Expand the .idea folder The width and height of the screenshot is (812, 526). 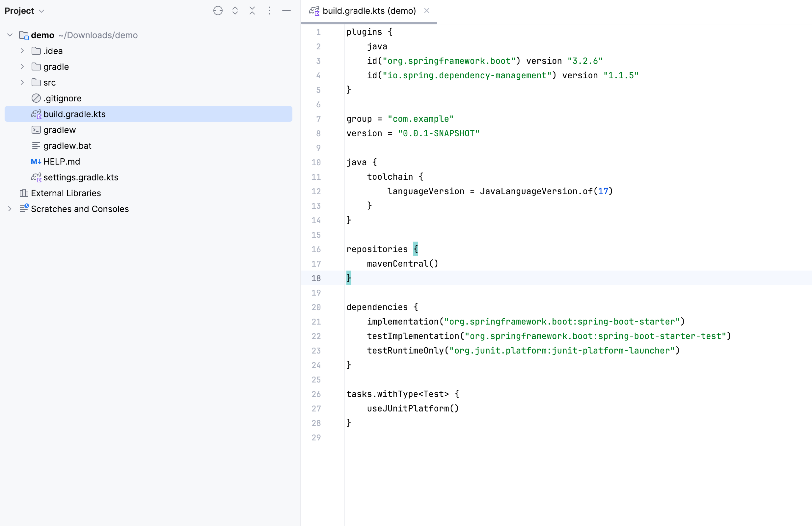point(22,51)
